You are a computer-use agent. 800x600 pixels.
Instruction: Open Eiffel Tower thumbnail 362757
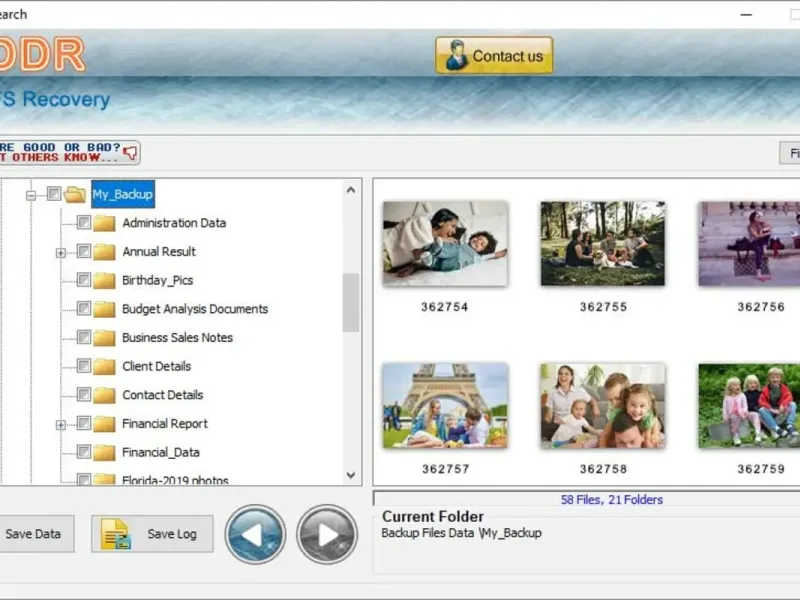tap(445, 406)
